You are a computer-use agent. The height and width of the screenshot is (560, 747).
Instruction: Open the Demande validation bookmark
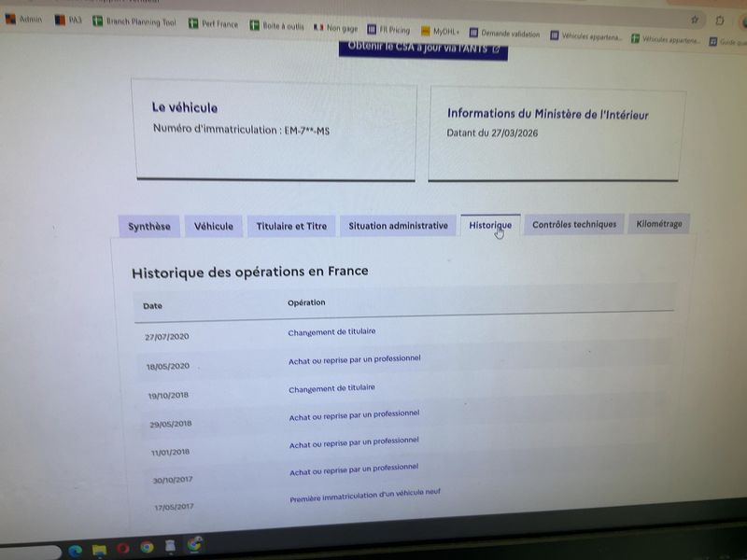coord(504,34)
